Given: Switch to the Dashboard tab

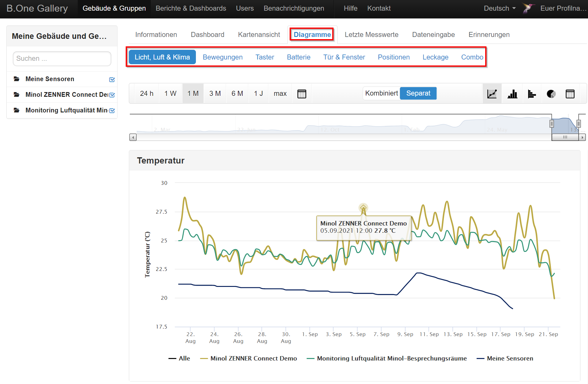Looking at the screenshot, I should (207, 35).
